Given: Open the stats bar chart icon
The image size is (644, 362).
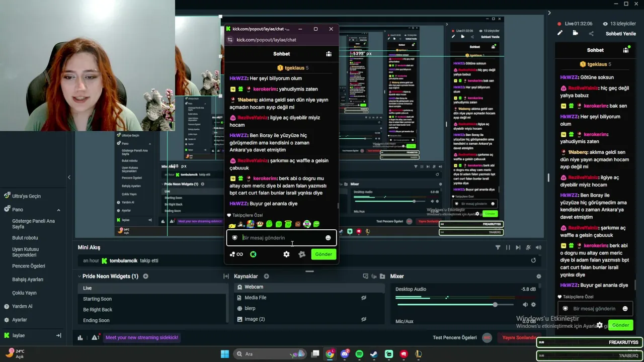Looking at the screenshot, I should [80, 338].
